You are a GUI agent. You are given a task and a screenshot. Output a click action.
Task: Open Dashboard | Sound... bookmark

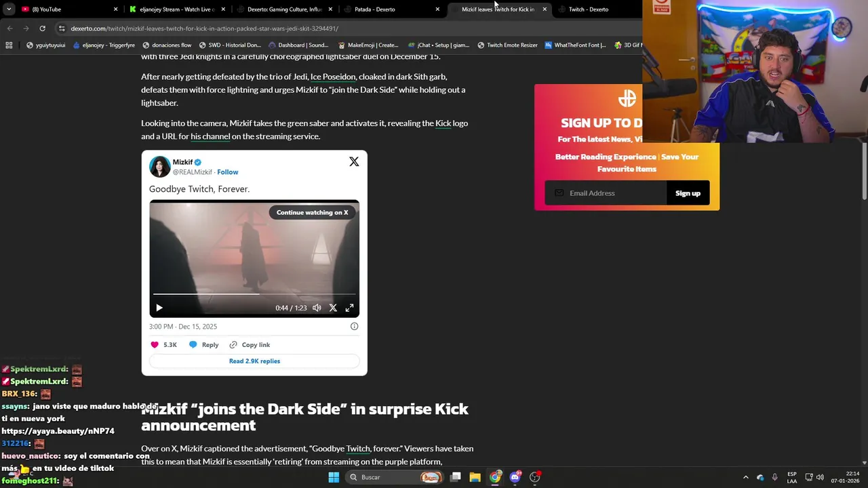[x=298, y=45]
